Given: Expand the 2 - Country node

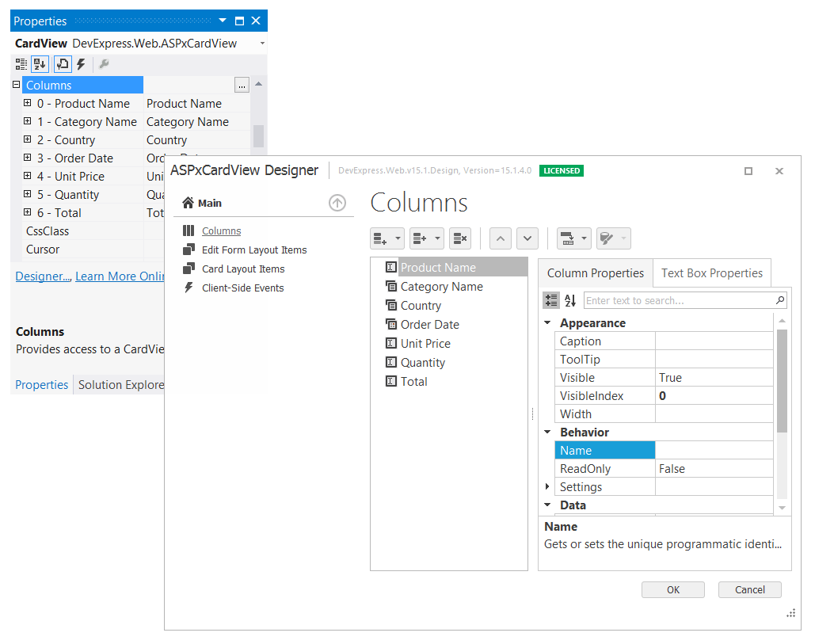Looking at the screenshot, I should 28,139.
